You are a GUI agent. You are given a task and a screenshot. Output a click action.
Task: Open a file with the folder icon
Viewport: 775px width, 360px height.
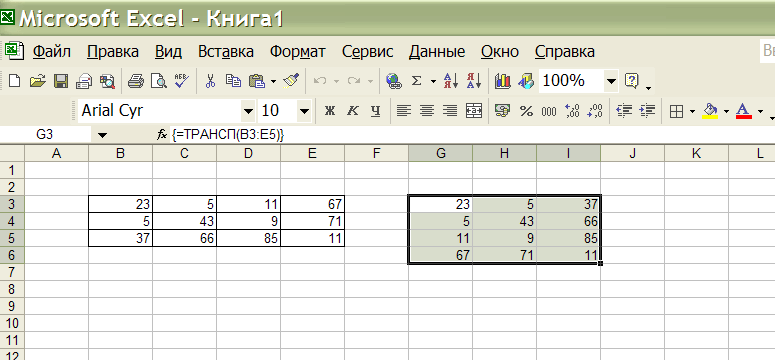tap(38, 81)
